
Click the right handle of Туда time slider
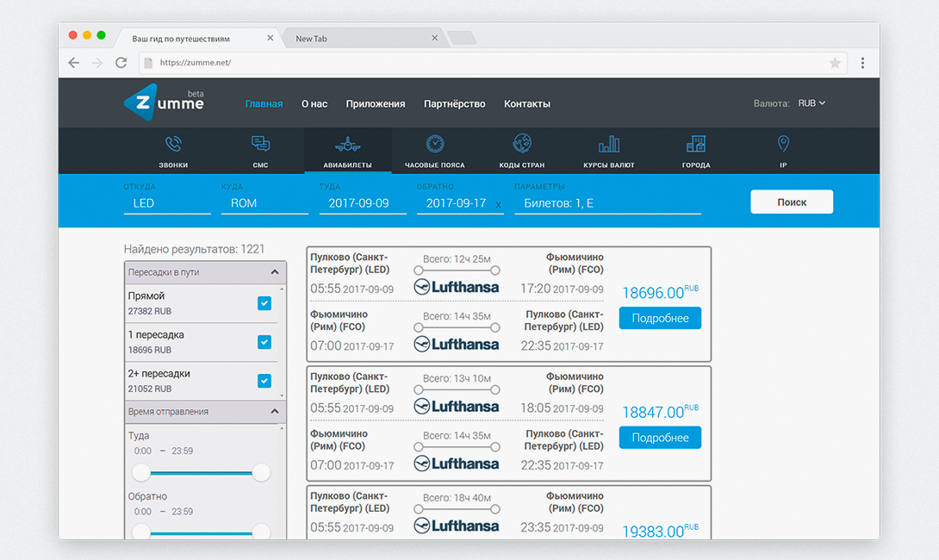point(261,473)
